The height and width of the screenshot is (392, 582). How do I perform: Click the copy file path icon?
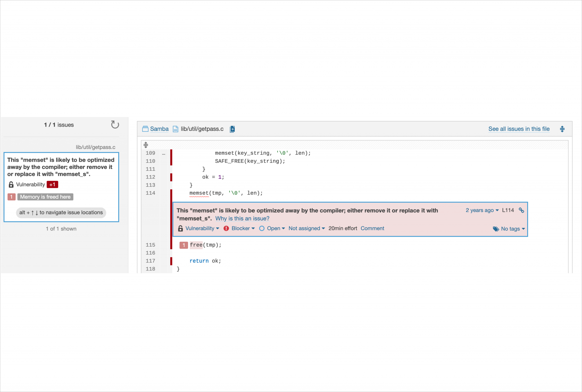pos(232,129)
